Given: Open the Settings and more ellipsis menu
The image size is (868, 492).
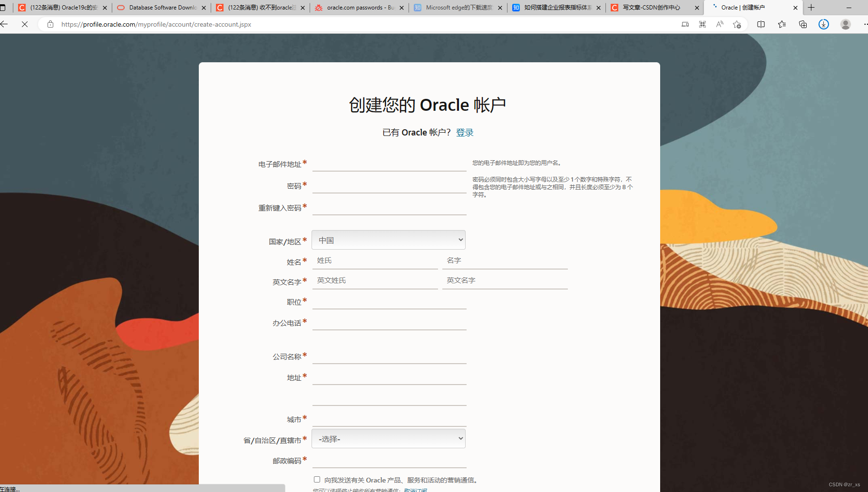Looking at the screenshot, I should point(865,24).
